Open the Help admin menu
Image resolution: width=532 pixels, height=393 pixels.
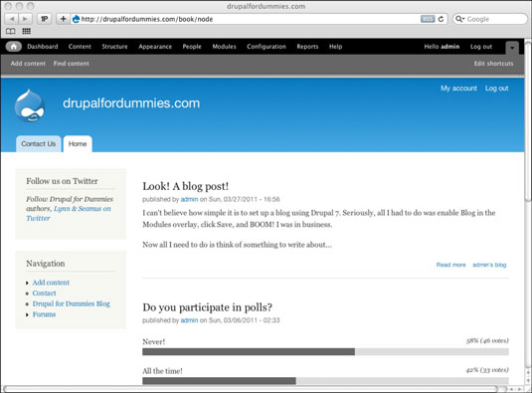335,47
